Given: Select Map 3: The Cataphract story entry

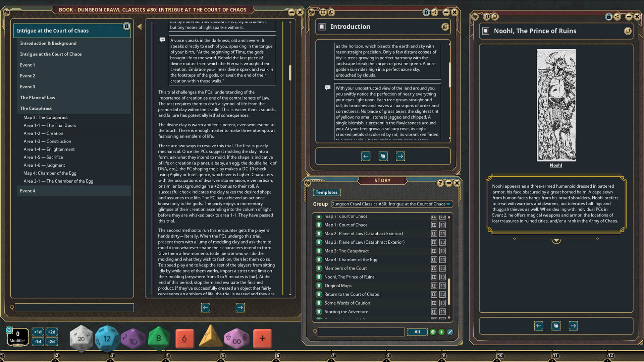Looking at the screenshot, I should 346,251.
